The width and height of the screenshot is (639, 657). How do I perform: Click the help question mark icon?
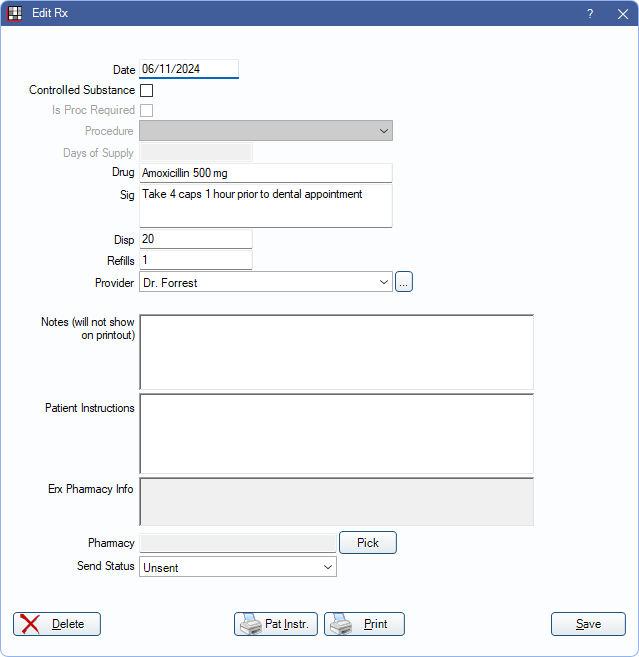[x=590, y=13]
